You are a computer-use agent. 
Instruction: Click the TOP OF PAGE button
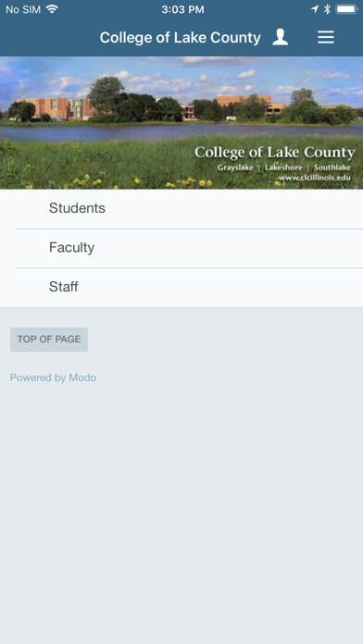49,340
